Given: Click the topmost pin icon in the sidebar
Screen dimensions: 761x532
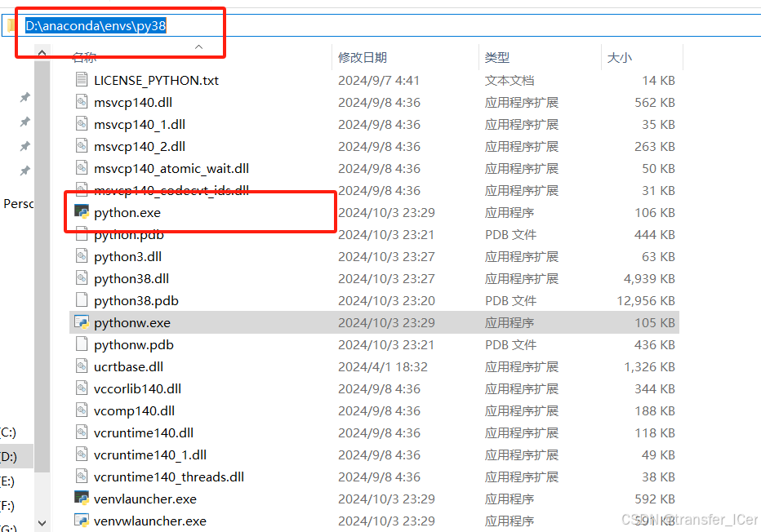Looking at the screenshot, I should point(24,96).
